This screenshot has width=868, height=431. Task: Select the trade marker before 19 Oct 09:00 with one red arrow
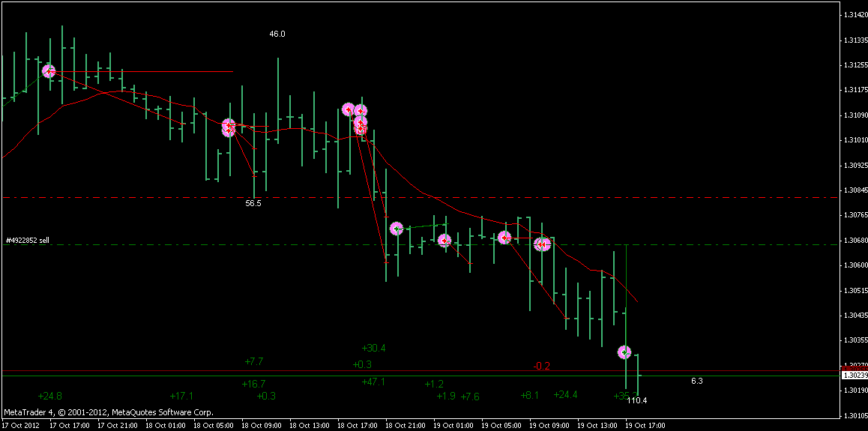(x=504, y=238)
